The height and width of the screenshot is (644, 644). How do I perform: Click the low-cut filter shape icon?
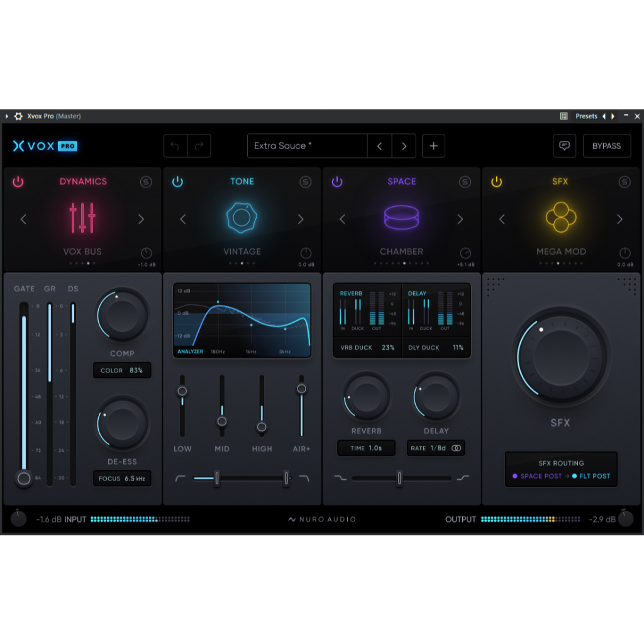tap(180, 478)
